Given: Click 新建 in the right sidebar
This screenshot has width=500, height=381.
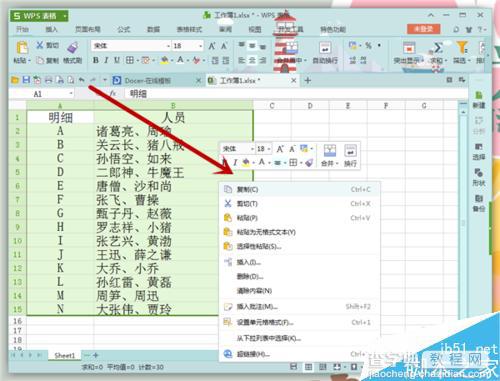Looking at the screenshot, I should pyautogui.click(x=479, y=100).
